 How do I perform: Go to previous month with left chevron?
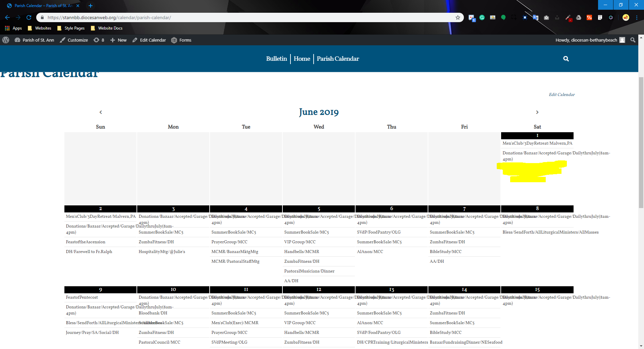101,112
